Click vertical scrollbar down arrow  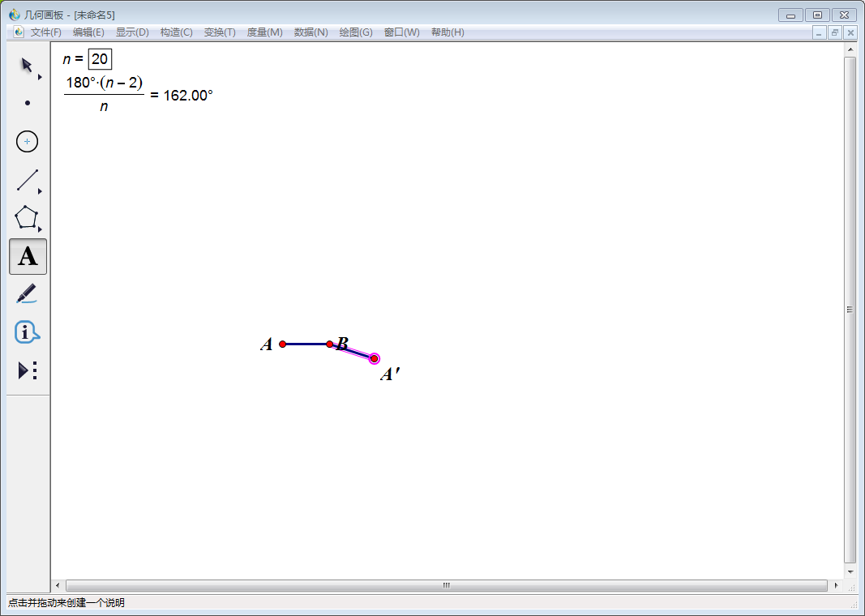click(850, 572)
